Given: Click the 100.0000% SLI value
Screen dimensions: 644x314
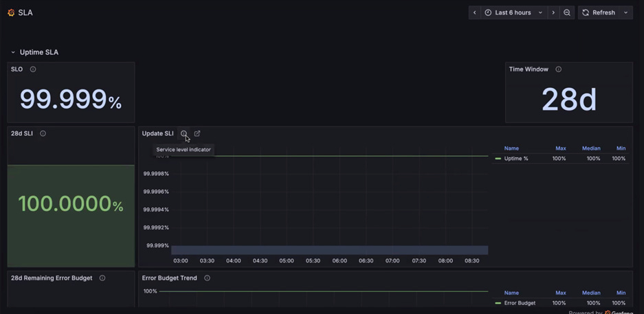Looking at the screenshot, I should 71,203.
